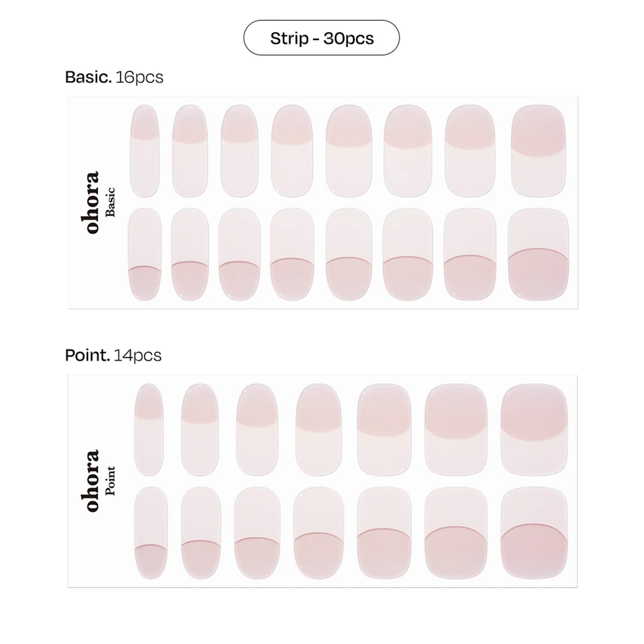Click the seventh nail in Basic bottom row
Screen dimensions: 644x644
click(470, 254)
